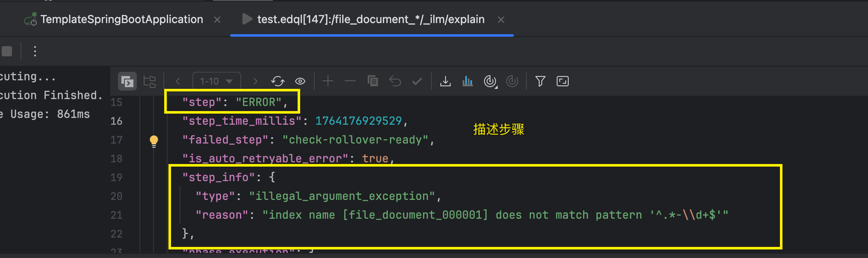This screenshot has width=868, height=258.
Task: Click line number 22 in gutter
Action: click(x=116, y=234)
